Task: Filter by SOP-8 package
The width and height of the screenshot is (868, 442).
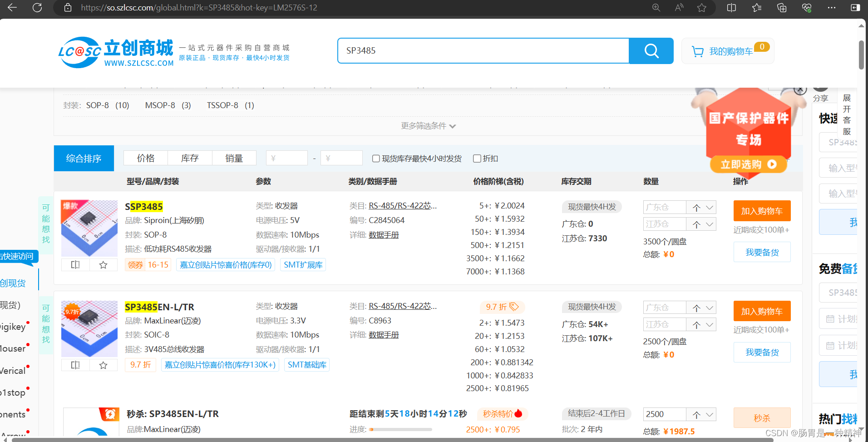Action: click(108, 105)
